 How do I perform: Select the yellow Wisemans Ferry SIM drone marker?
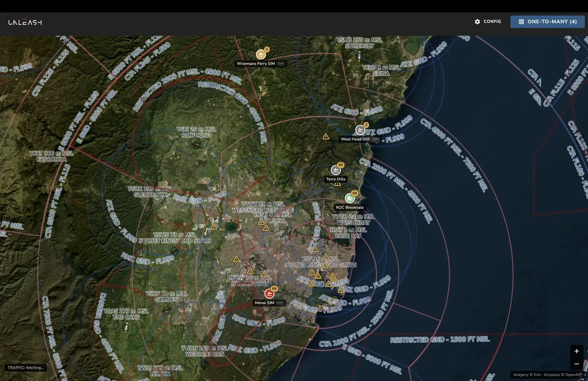(x=261, y=54)
